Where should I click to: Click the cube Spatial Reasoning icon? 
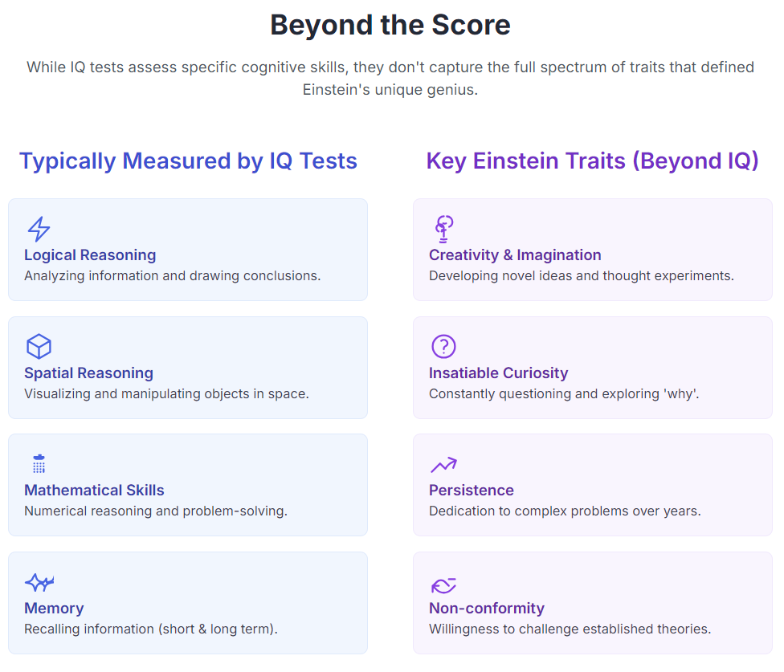point(39,347)
